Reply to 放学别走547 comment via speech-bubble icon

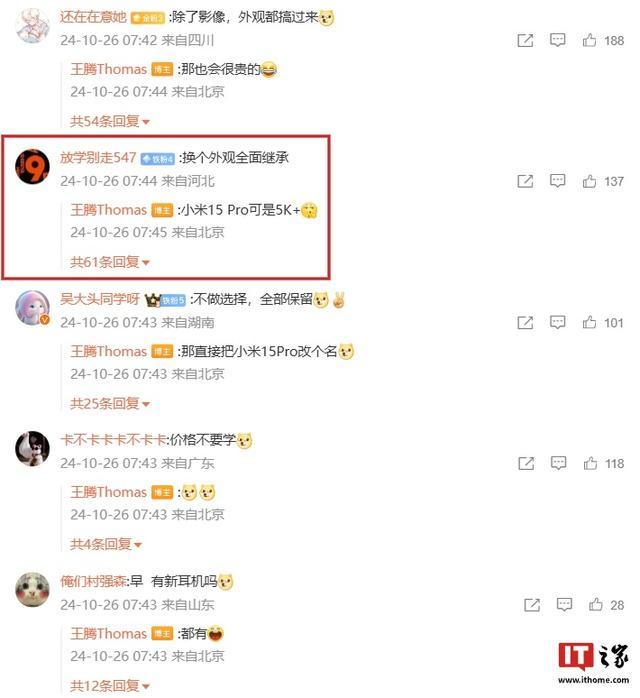[557, 181]
